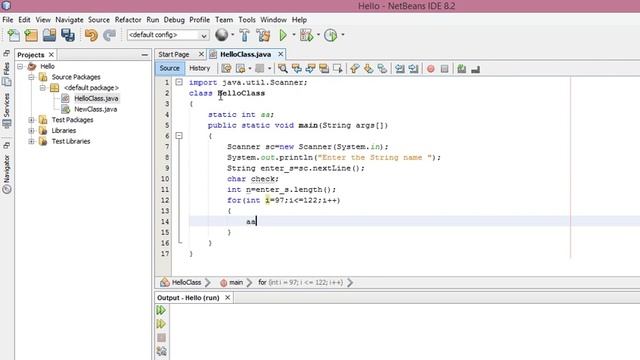
Task: Collapse the Source Packages node
Action: [31, 77]
